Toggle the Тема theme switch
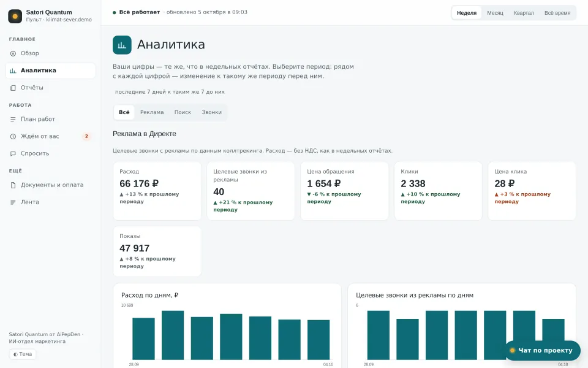 click(x=23, y=354)
